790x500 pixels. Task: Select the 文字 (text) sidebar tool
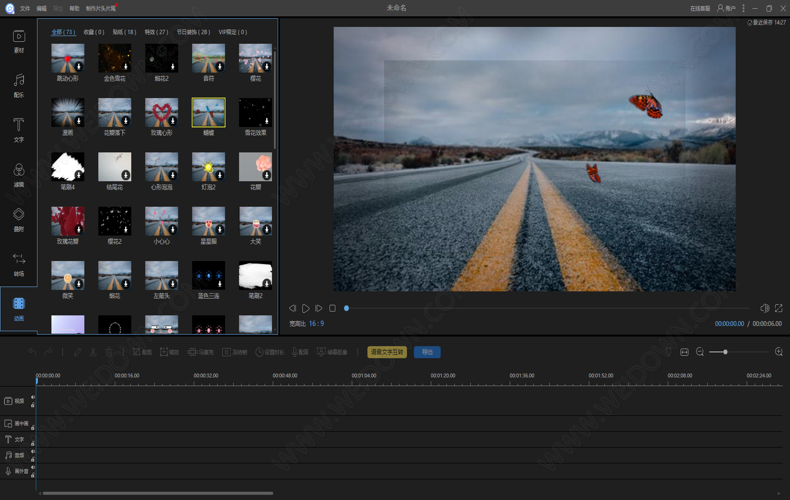pyautogui.click(x=18, y=129)
